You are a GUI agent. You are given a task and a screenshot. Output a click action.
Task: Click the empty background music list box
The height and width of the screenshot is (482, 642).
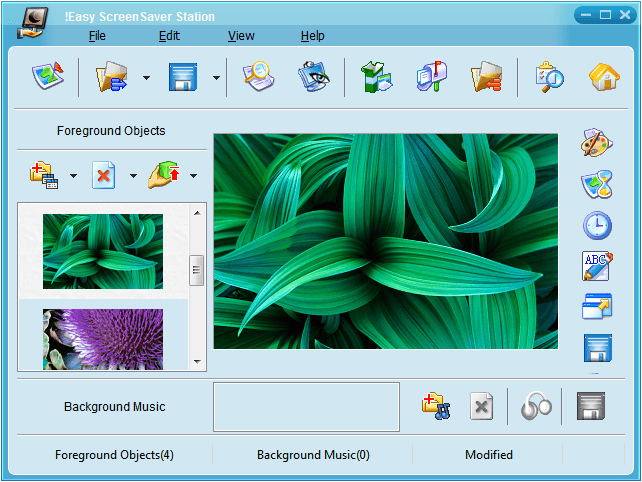click(x=306, y=407)
